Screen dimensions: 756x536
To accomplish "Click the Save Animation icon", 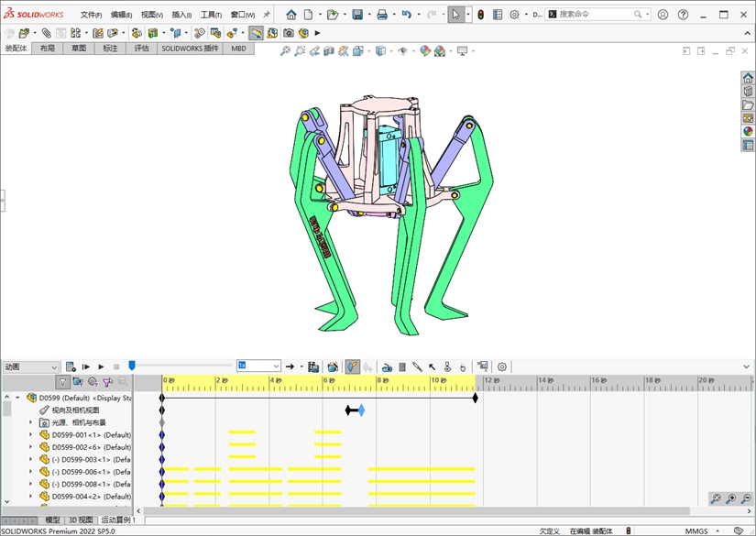I will [313, 366].
